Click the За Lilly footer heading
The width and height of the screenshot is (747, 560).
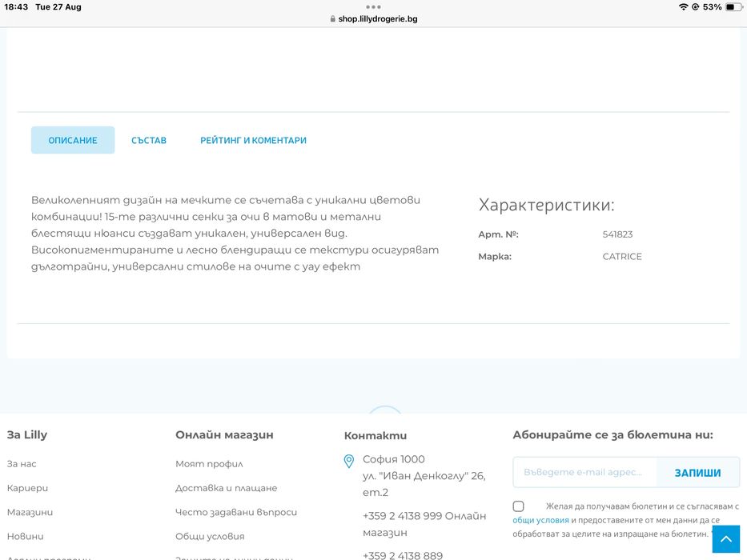pyautogui.click(x=27, y=434)
